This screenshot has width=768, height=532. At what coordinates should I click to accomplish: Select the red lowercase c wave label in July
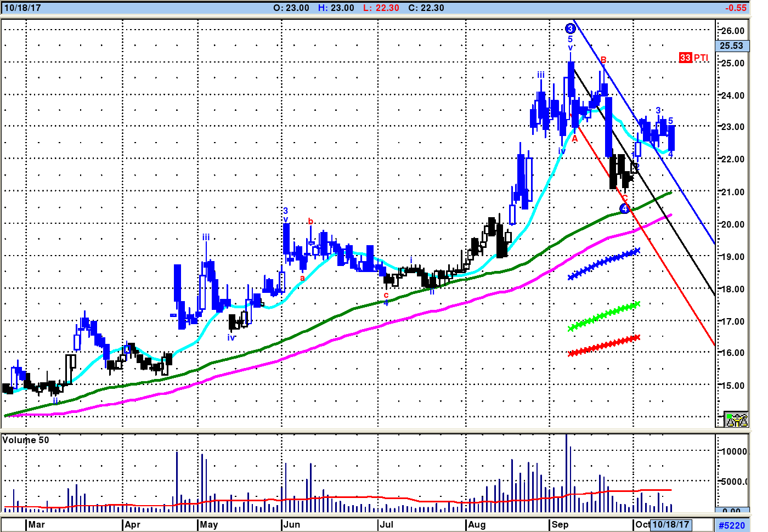[x=386, y=295]
